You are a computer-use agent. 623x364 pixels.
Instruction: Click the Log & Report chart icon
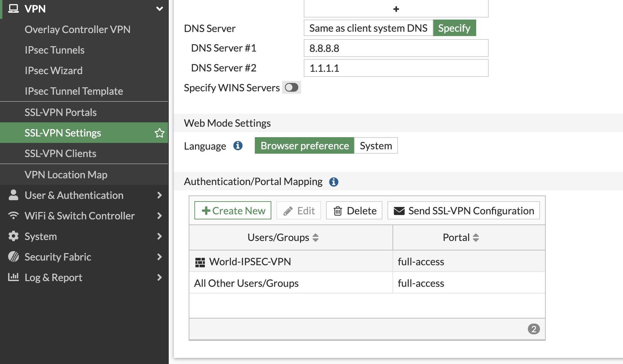[13, 277]
